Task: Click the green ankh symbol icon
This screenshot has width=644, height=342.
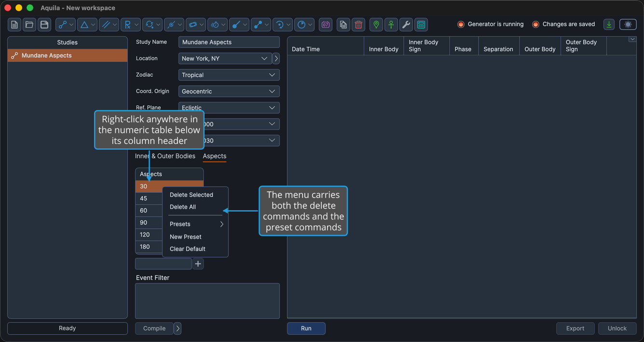Action: [391, 25]
